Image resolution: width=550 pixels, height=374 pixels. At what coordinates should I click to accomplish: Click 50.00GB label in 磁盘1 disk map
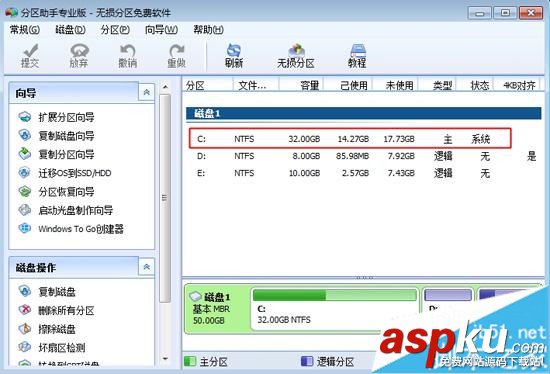coord(208,321)
